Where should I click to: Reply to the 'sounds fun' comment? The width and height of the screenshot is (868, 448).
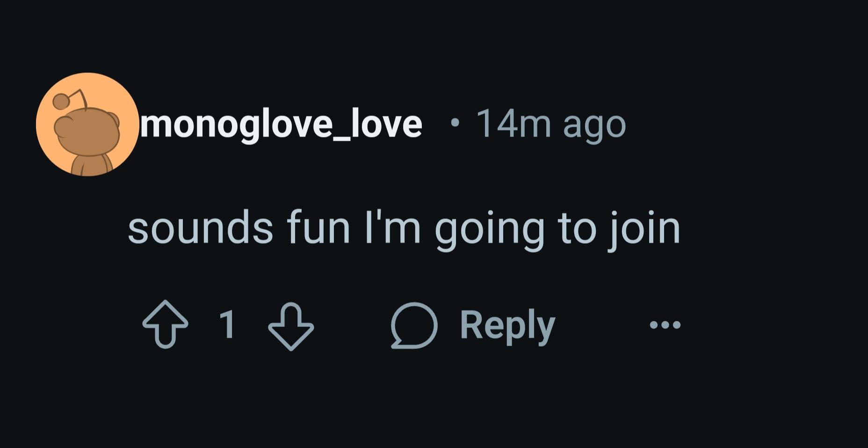(507, 325)
